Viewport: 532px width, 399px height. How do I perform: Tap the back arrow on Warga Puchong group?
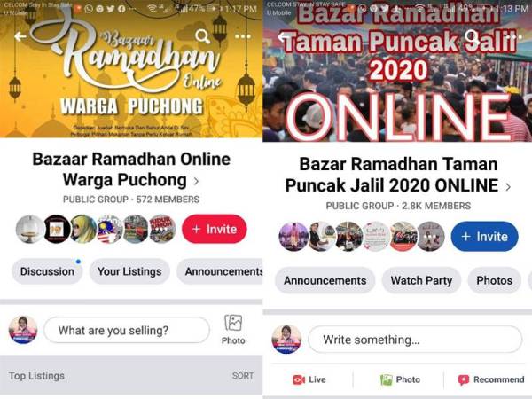tap(20, 36)
